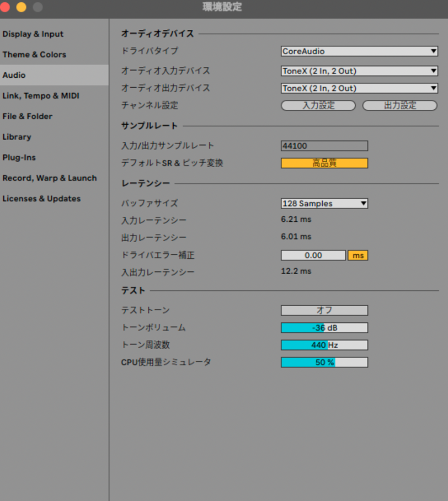Open Licenses & Updates tab
This screenshot has height=501, width=448.
coord(41,199)
